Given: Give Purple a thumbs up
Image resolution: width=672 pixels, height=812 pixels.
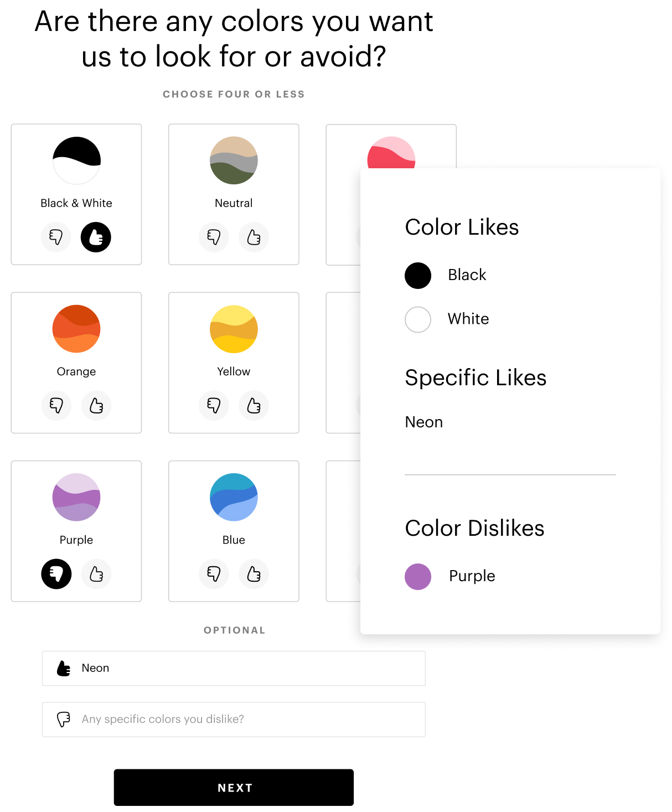Looking at the screenshot, I should (96, 574).
